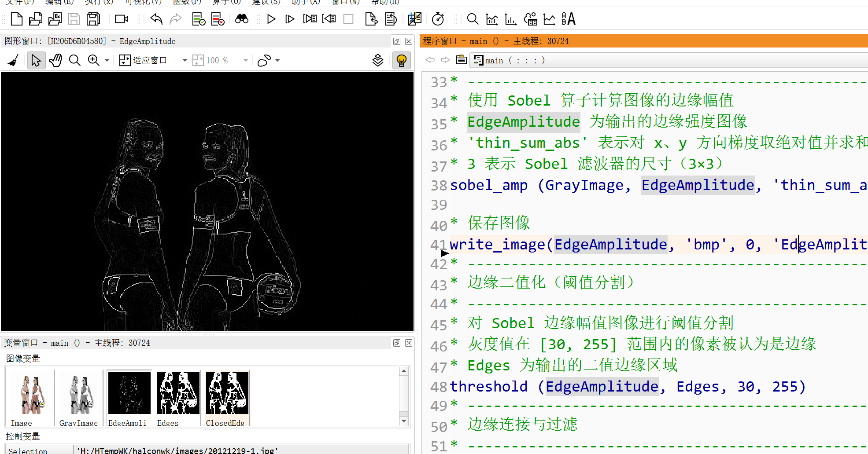Open the region drawing shape dropdown
Image resolution: width=868 pixels, height=454 pixels.
277,60
